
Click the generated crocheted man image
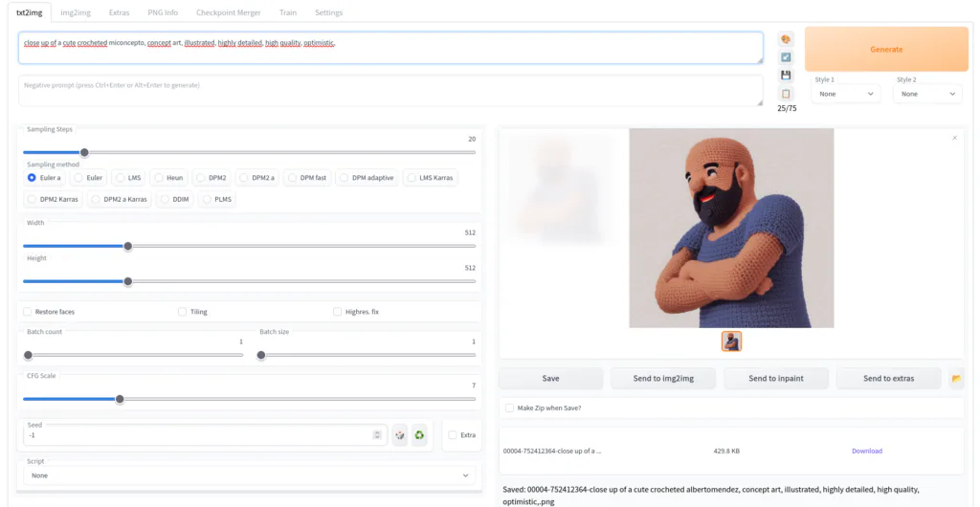[x=731, y=228]
